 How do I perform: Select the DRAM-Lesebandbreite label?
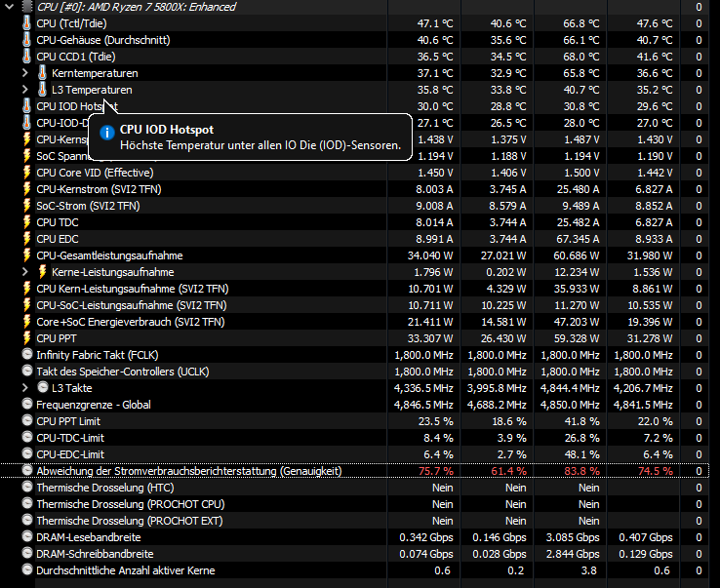coord(89,537)
